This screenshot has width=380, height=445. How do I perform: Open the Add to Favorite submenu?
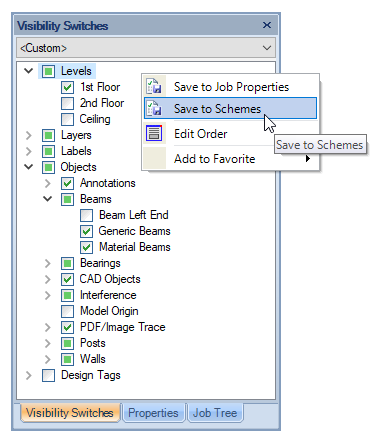pos(230,159)
